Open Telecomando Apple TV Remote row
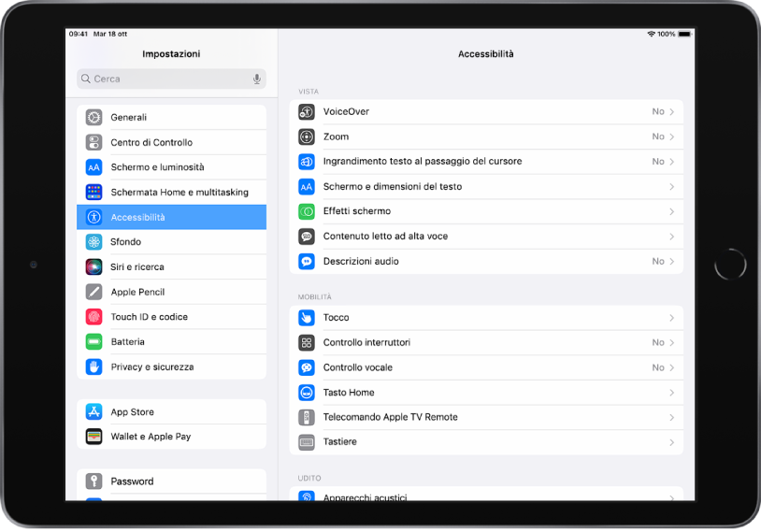Viewport: 761px width, 532px height. click(486, 417)
